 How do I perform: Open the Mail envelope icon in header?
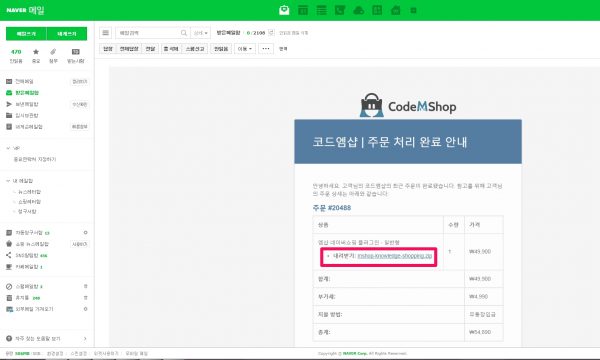click(284, 10)
